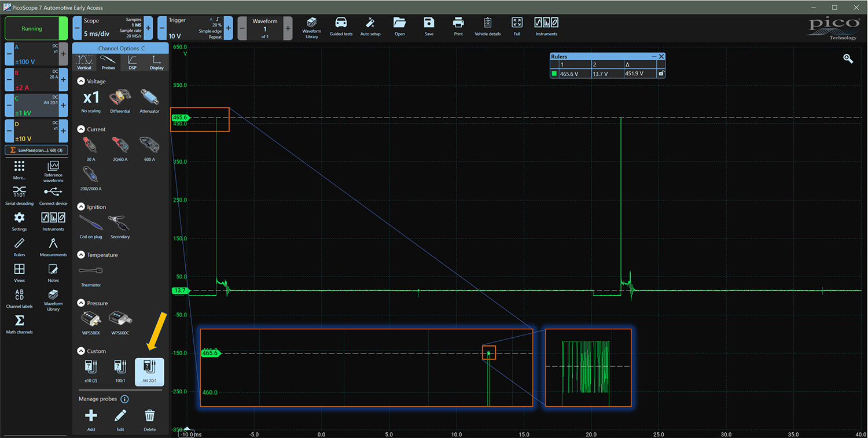Toggle the lock in Rulers panel

661,74
